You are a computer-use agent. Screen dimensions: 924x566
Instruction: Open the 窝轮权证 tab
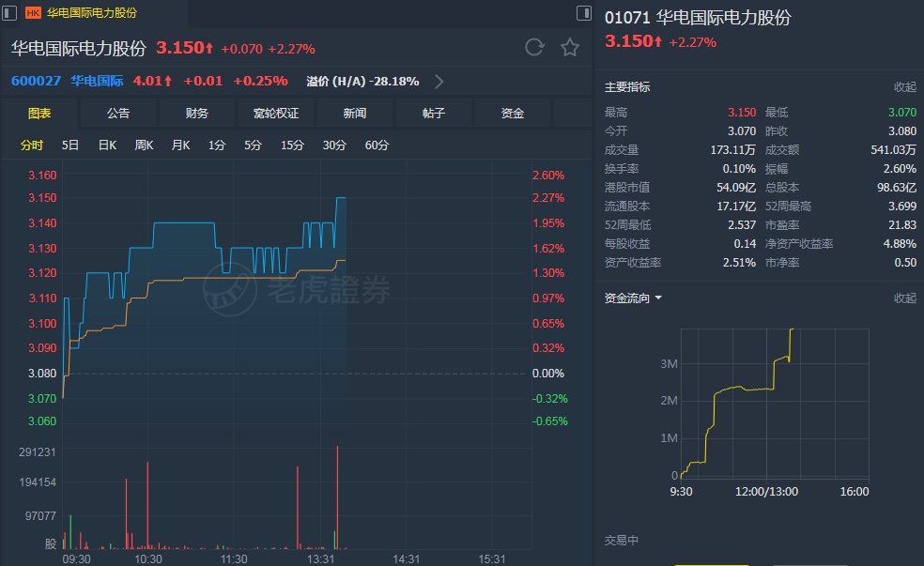pyautogui.click(x=276, y=113)
